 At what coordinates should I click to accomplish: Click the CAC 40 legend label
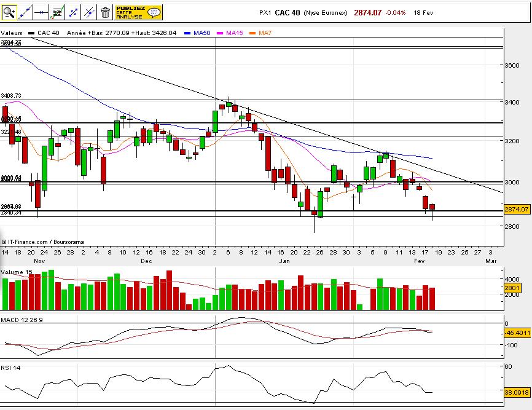(48, 33)
